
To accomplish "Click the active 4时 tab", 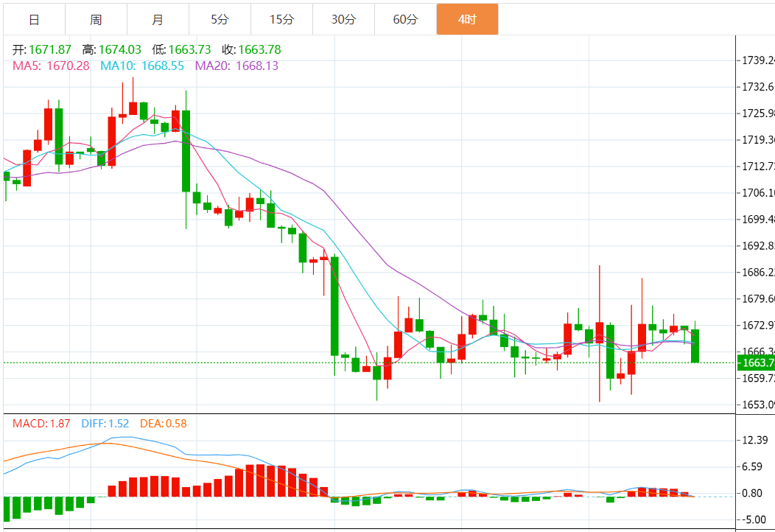I will (467, 19).
